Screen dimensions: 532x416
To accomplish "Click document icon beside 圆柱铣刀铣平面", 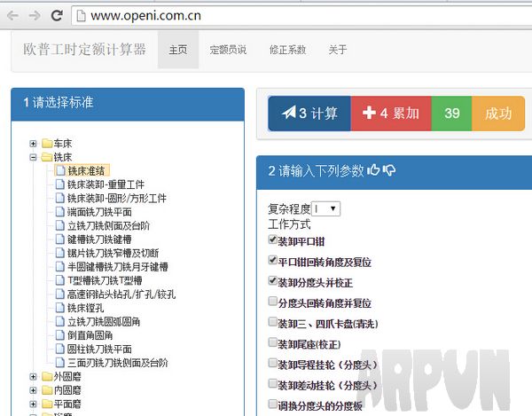I will (60, 349).
